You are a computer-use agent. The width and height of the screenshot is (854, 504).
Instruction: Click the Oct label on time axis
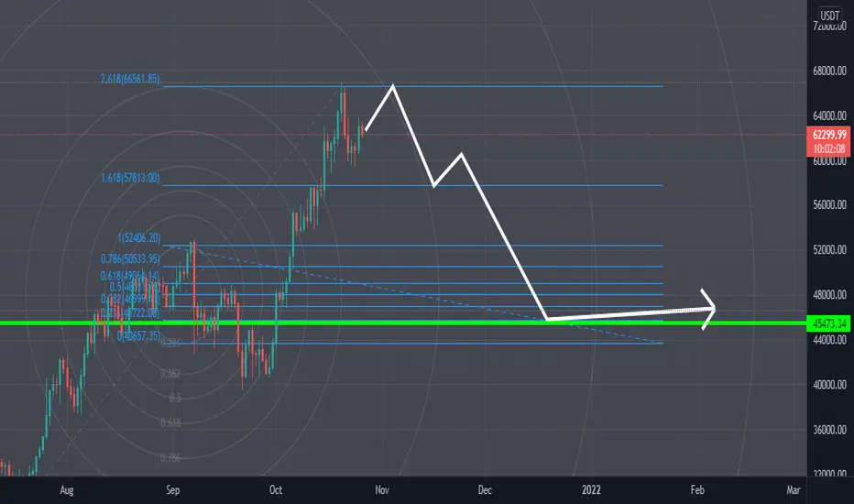pos(276,490)
